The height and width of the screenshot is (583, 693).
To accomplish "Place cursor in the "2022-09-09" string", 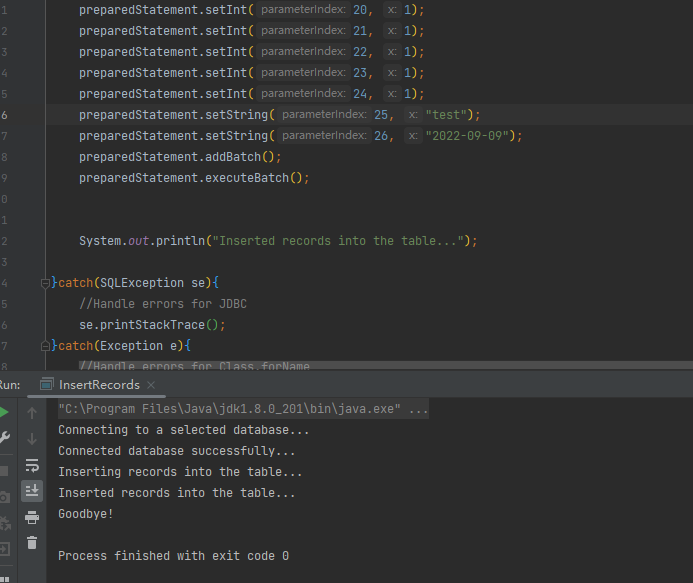I will point(470,136).
